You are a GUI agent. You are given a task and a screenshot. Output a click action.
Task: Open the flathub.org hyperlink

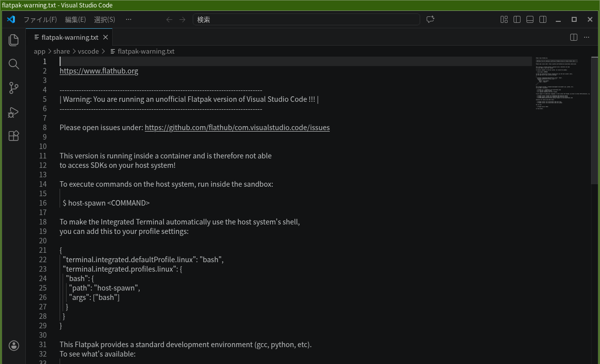99,71
